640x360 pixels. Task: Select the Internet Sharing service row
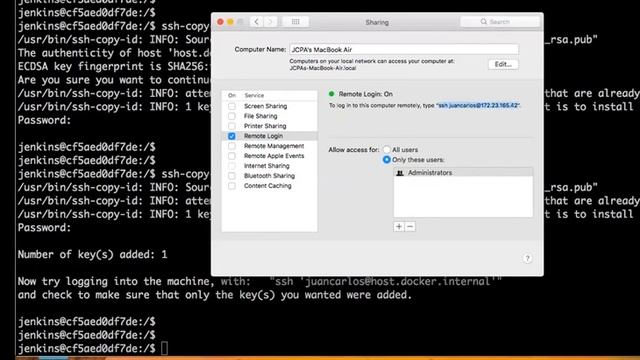click(269, 166)
